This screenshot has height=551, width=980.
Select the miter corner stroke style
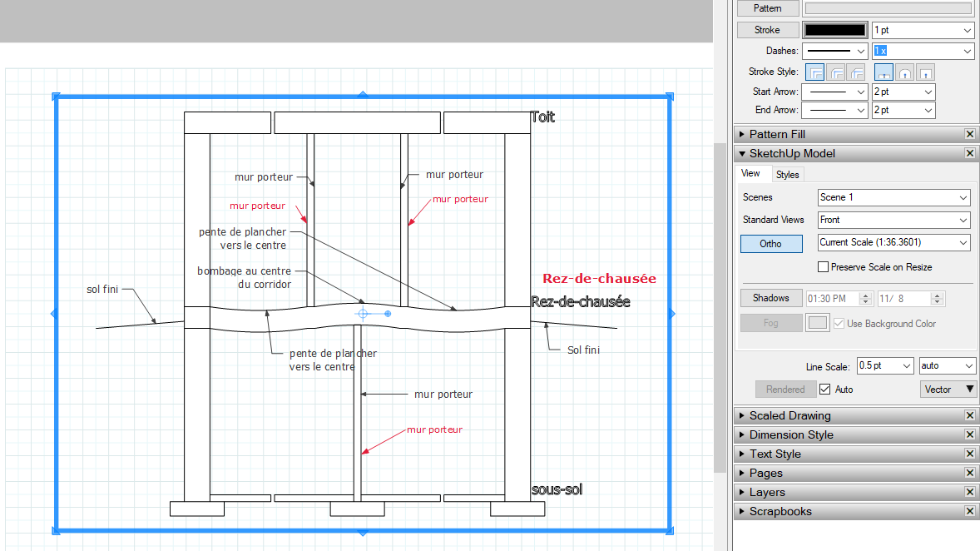click(814, 72)
